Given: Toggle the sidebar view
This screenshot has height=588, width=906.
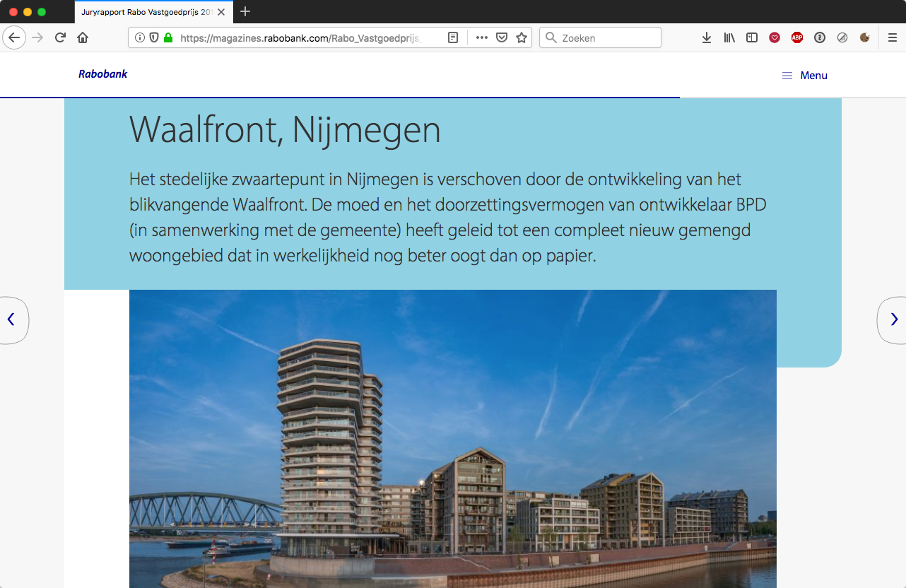Looking at the screenshot, I should [x=752, y=37].
